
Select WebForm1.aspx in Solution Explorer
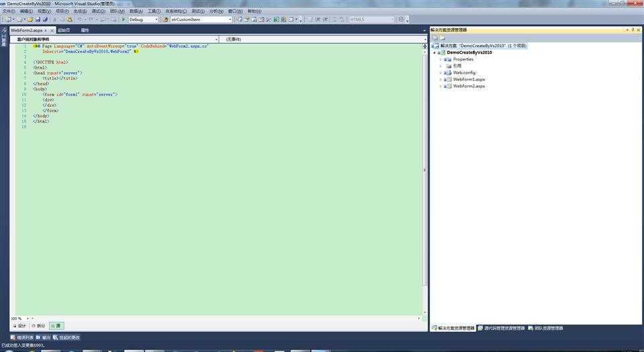469,79
